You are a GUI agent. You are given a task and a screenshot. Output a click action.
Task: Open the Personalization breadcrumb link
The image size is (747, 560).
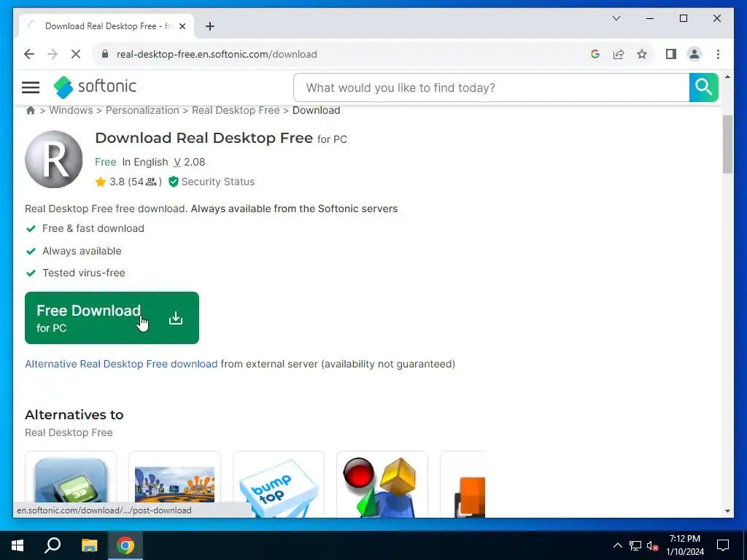click(142, 111)
